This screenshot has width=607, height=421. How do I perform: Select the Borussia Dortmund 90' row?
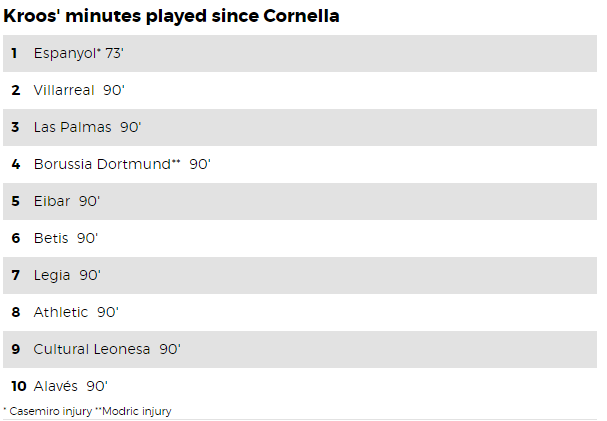click(x=300, y=164)
